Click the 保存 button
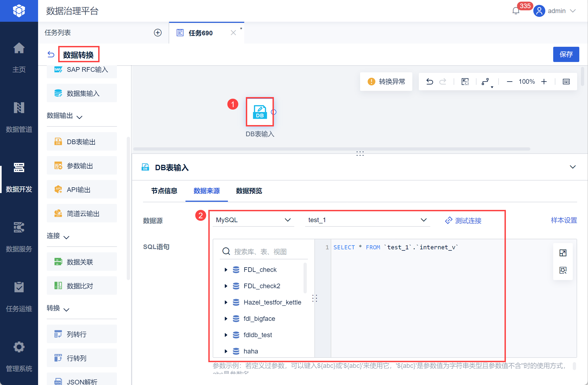The image size is (588, 385). [x=566, y=54]
